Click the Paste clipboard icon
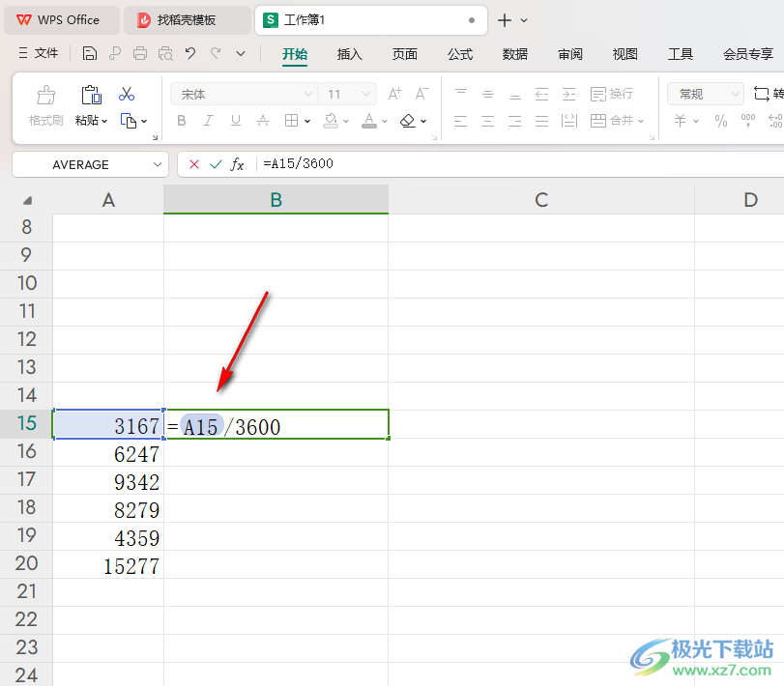 (91, 95)
